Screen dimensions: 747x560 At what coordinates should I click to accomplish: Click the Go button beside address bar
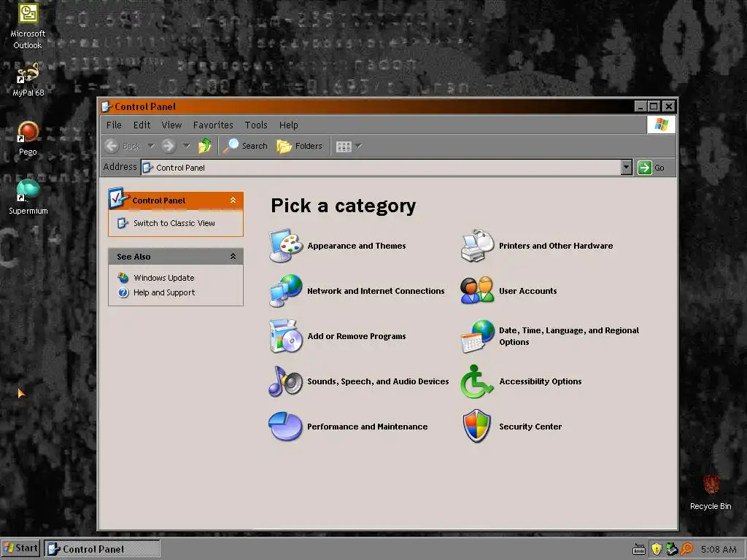[651, 167]
